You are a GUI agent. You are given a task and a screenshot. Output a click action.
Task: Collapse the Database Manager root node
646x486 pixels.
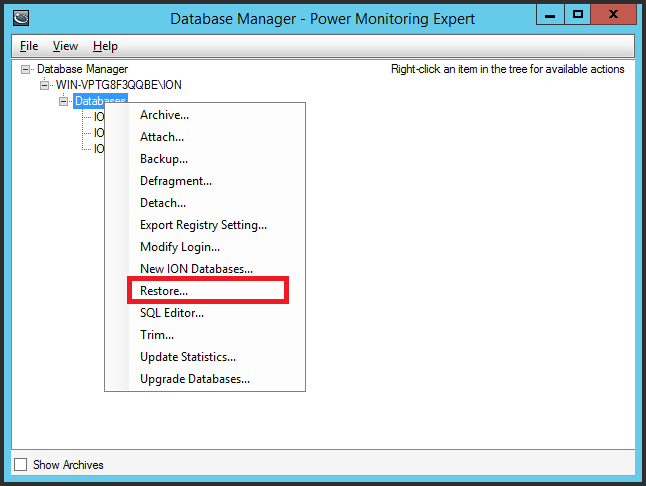click(26, 69)
